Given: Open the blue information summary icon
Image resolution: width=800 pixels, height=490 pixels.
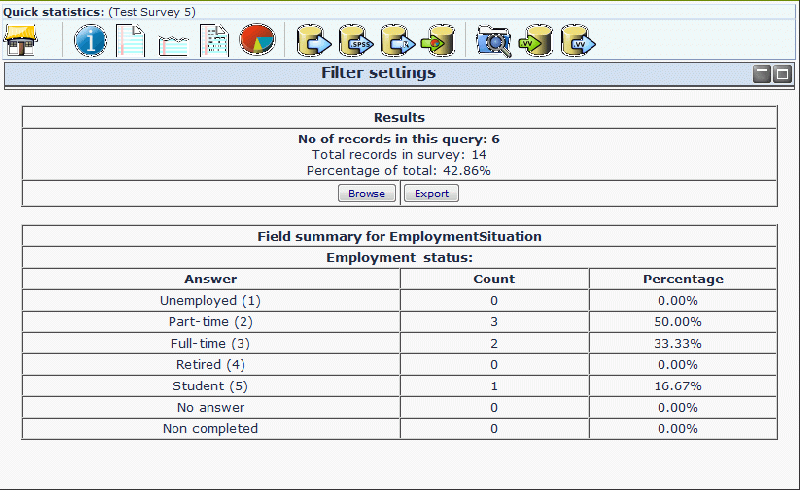Looking at the screenshot, I should [90, 41].
